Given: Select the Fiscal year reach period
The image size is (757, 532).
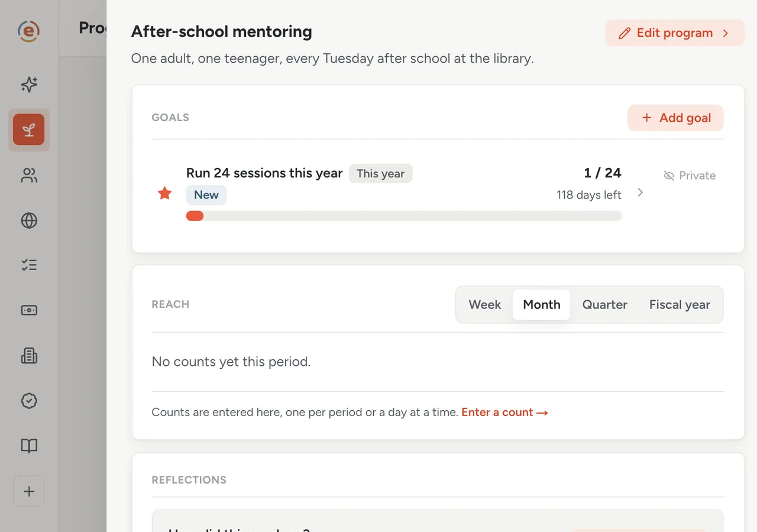Looking at the screenshot, I should 680,304.
